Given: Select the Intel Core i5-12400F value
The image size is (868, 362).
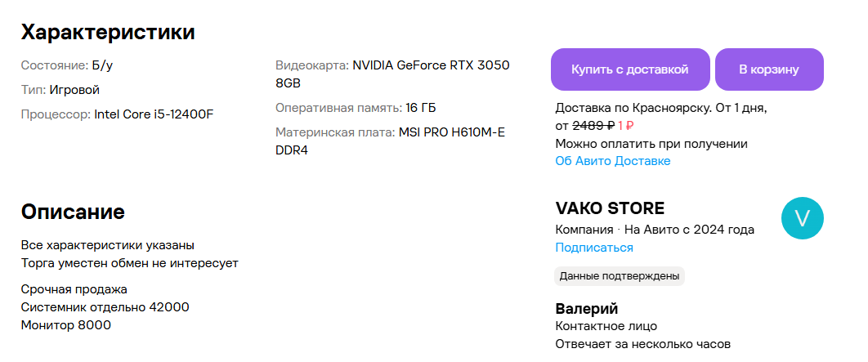Looking at the screenshot, I should (x=154, y=114).
